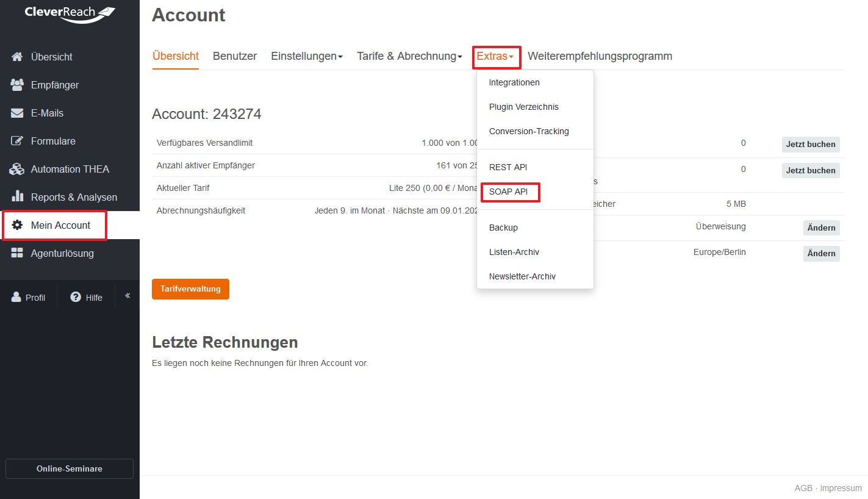The image size is (868, 499).
Task: Click the envelope icon beside E-Mails
Action: [x=17, y=113]
